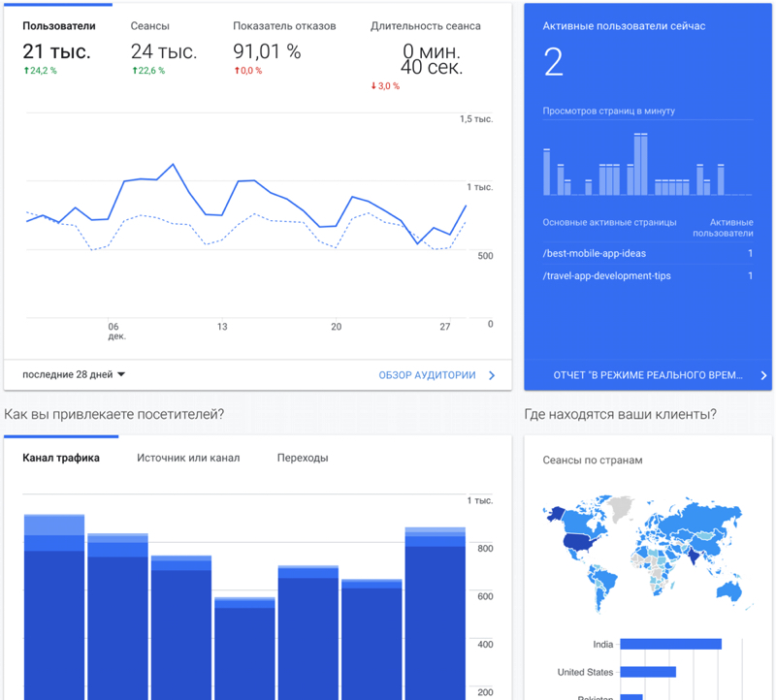
Task: Select the 'Канал трафика' tab
Action: click(x=60, y=458)
